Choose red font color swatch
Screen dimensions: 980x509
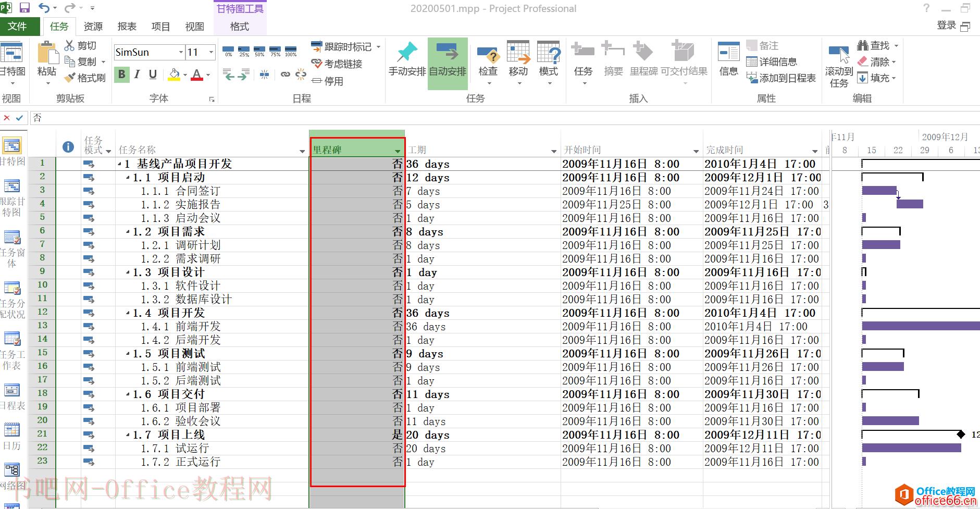coord(197,75)
